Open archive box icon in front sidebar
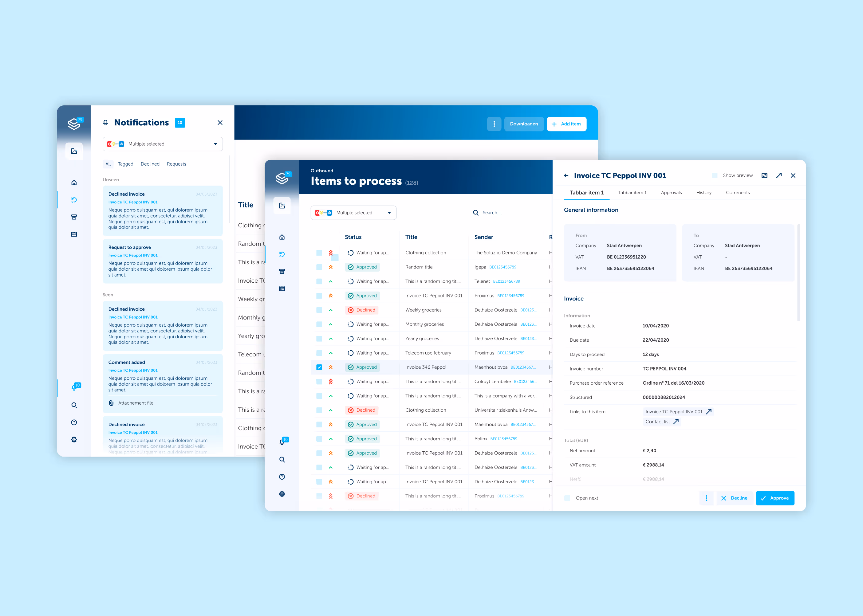 (x=282, y=272)
